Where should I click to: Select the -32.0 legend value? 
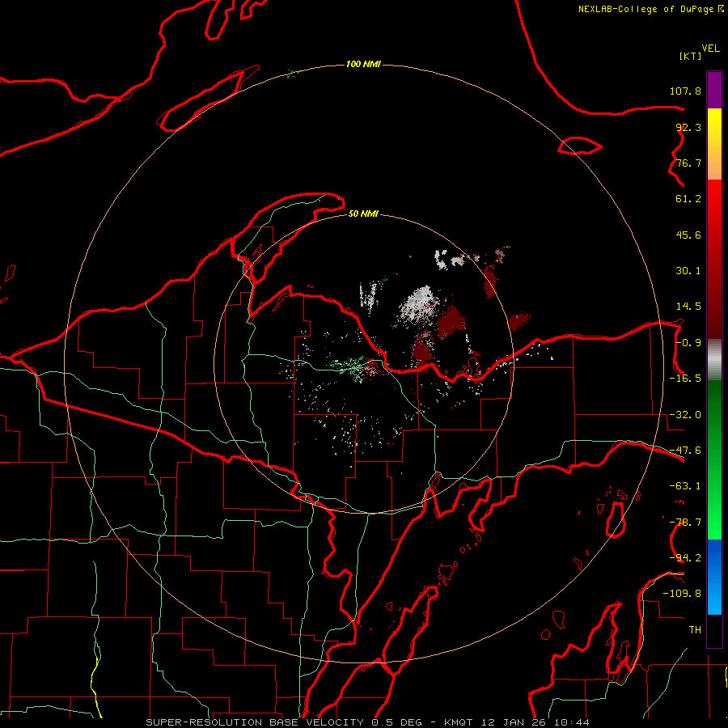coord(685,415)
